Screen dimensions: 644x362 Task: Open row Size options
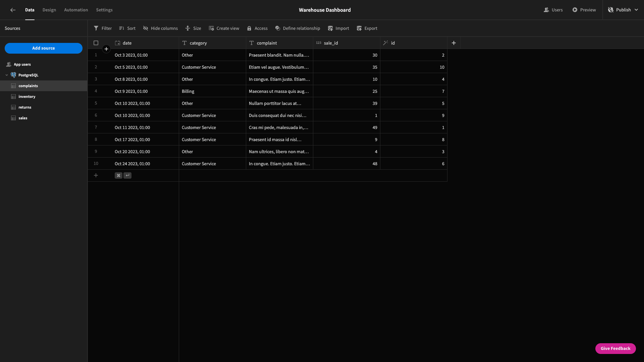(193, 28)
